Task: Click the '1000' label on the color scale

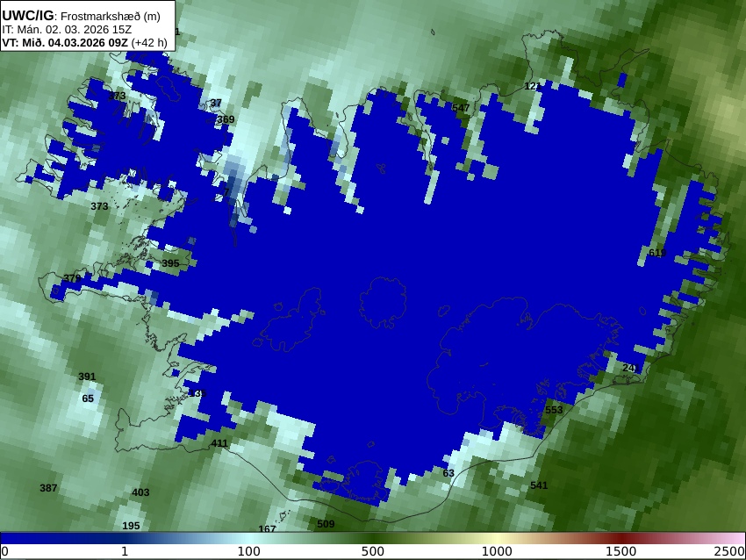Action: (497, 551)
